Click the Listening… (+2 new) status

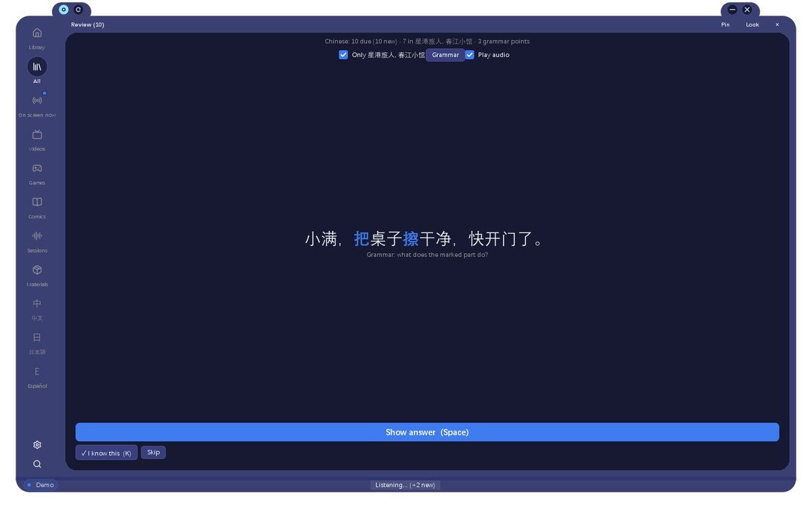405,485
